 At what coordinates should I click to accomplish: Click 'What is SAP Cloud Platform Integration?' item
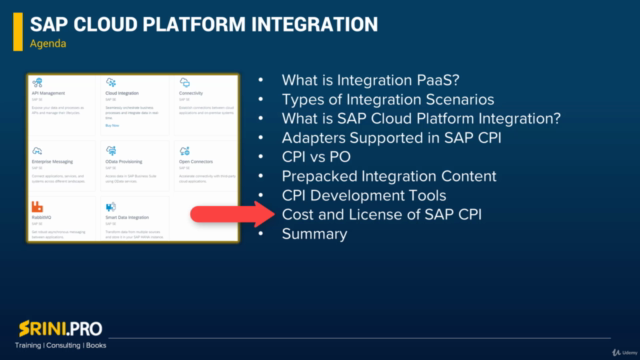(x=421, y=118)
